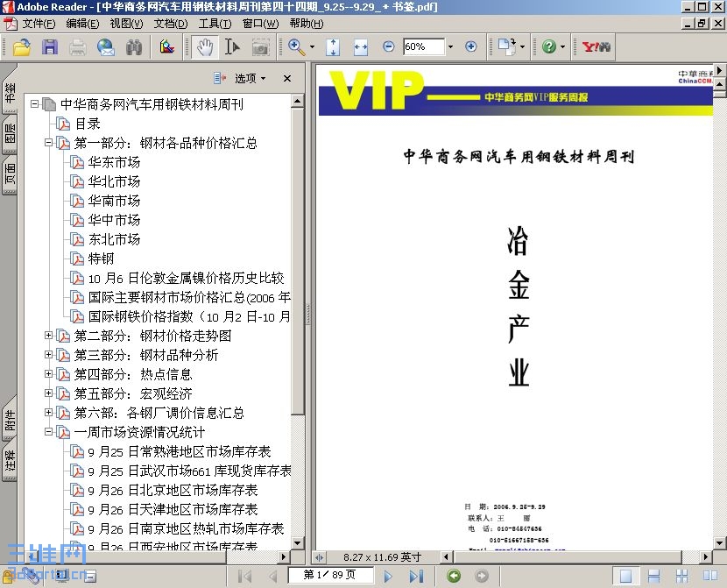The image size is (727, 588).
Task: Close the bookmarks panel with X
Action: click(x=287, y=78)
